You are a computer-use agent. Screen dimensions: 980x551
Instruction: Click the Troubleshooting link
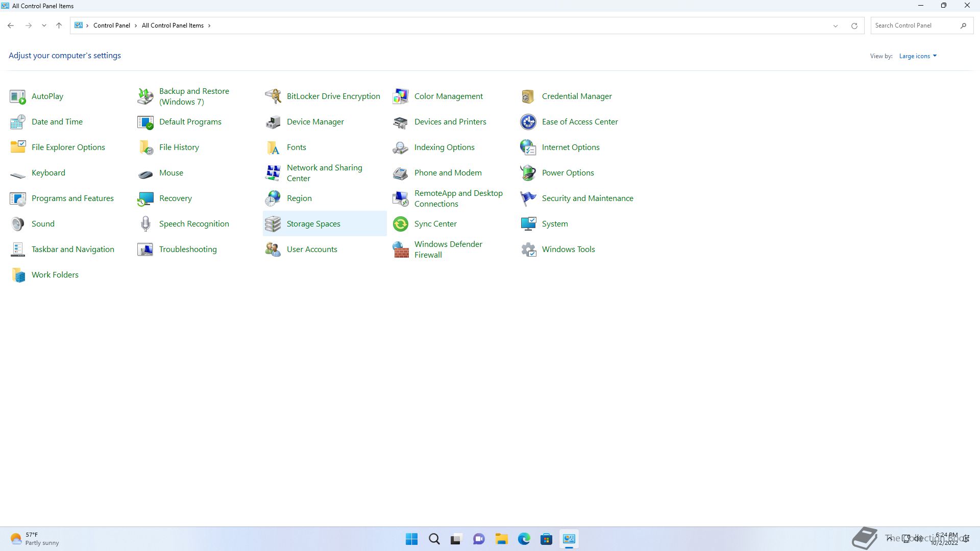(188, 249)
